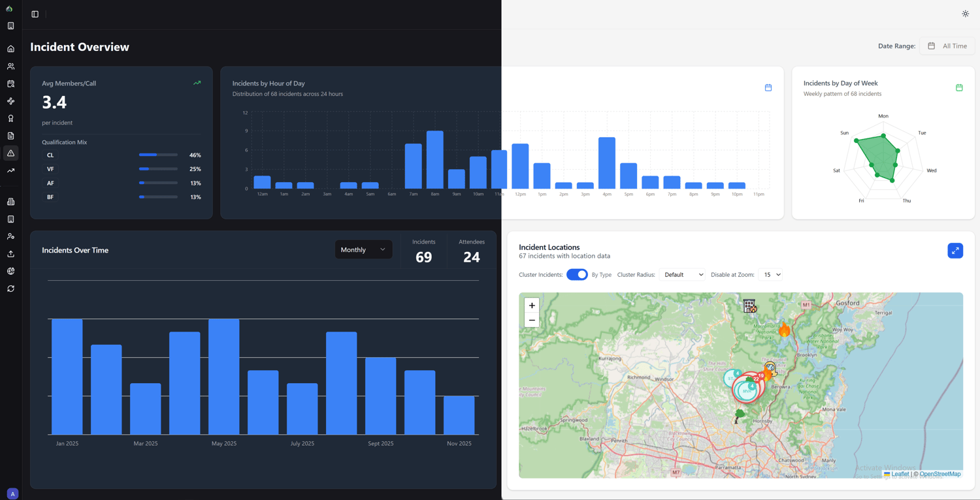Open the Monthly interval dropdown
Screen dimensions: 980x500
pyautogui.click(x=363, y=250)
